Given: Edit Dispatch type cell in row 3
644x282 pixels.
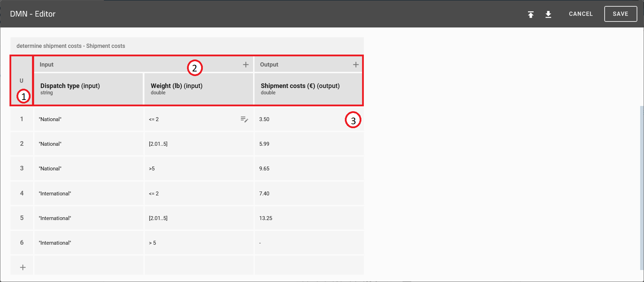Looking at the screenshot, I should (89, 169).
